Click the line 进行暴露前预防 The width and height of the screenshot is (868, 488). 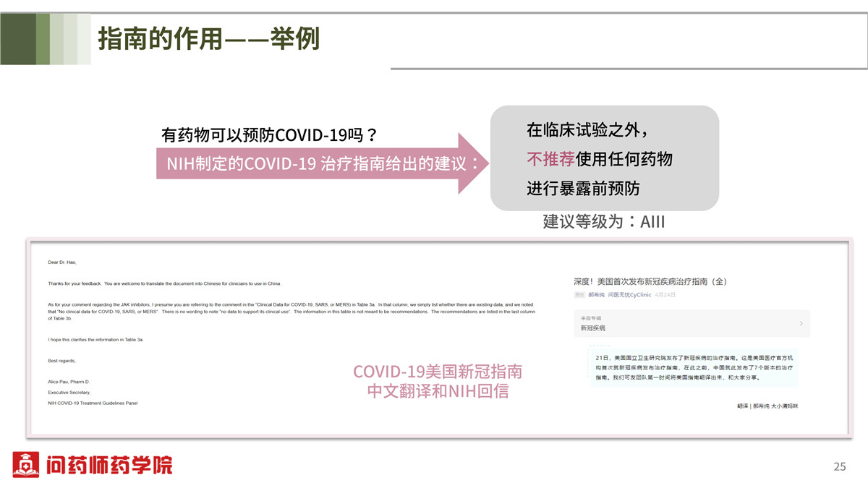[x=583, y=189]
